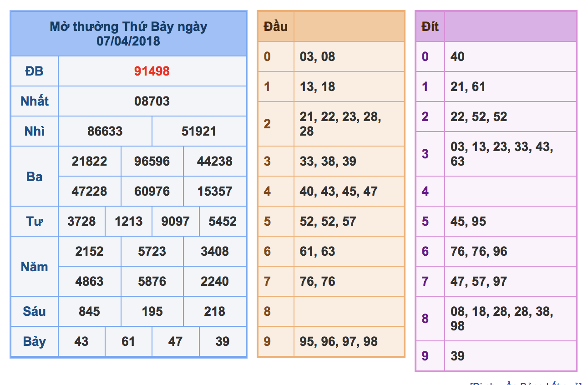Click the Đít column header
The image size is (588, 385).
(430, 26)
